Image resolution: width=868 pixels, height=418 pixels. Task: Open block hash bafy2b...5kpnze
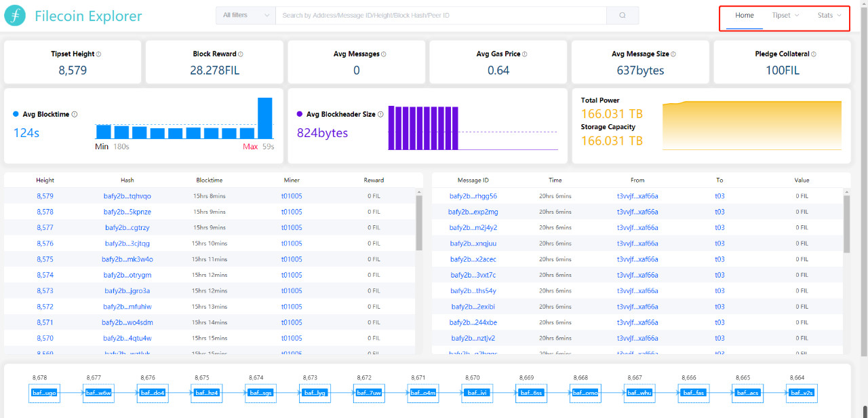(x=127, y=212)
